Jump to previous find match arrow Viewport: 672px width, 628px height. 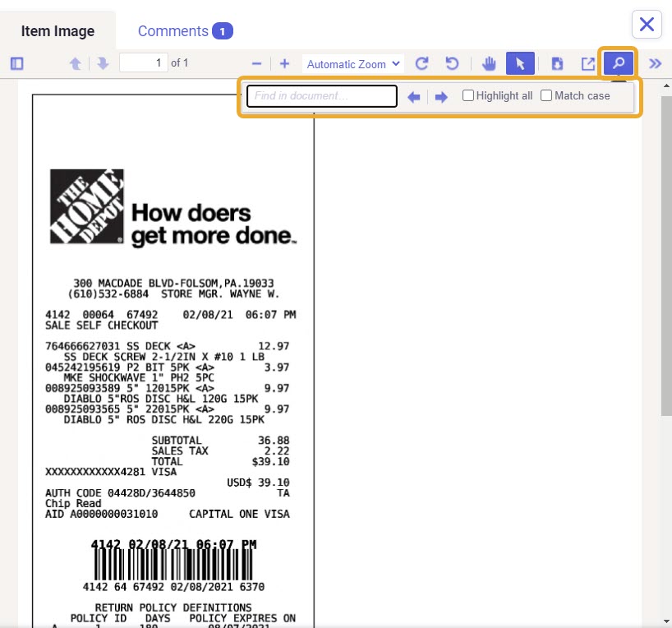pos(413,97)
